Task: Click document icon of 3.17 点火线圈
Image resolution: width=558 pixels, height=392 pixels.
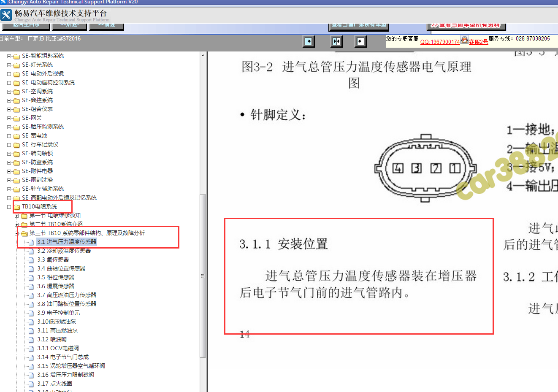Action: click(x=31, y=384)
